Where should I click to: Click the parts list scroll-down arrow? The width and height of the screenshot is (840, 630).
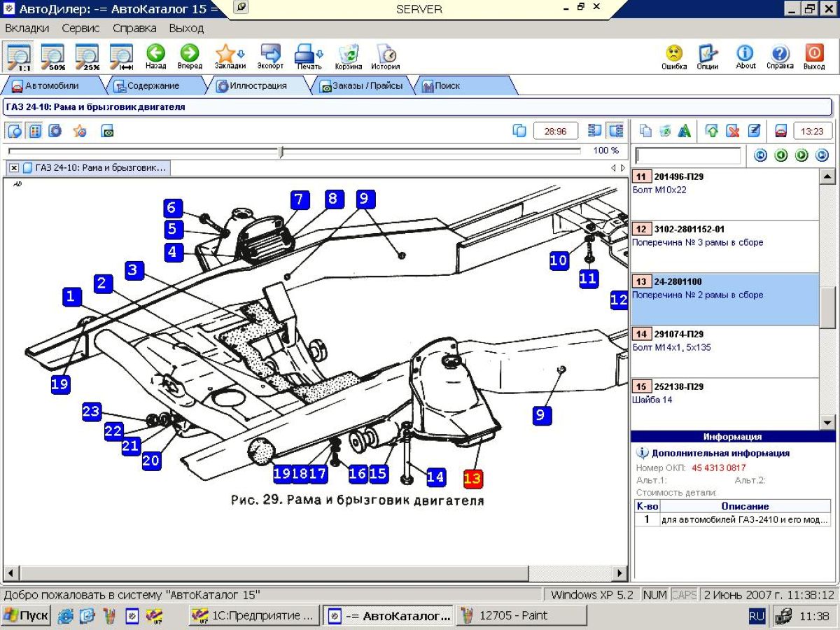click(x=827, y=422)
